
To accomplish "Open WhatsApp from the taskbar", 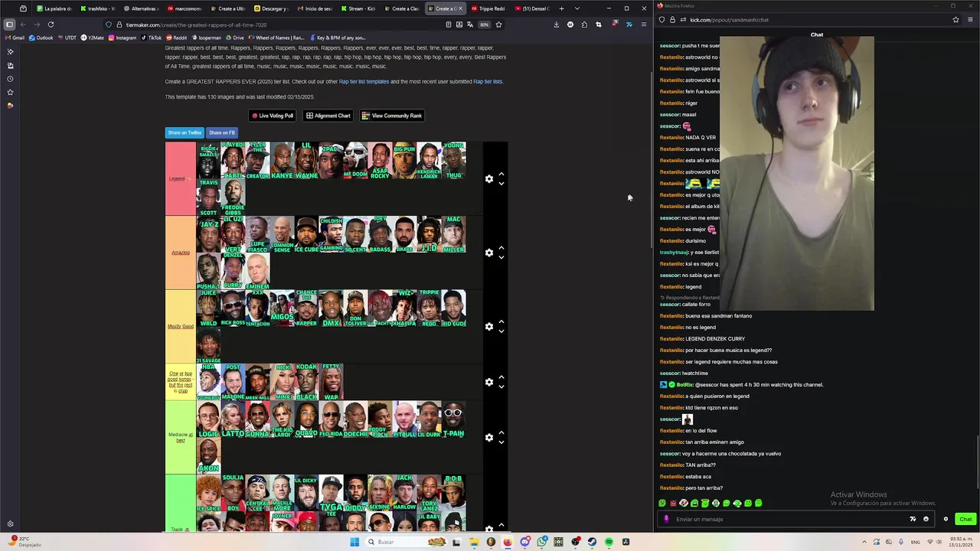I will click(542, 542).
